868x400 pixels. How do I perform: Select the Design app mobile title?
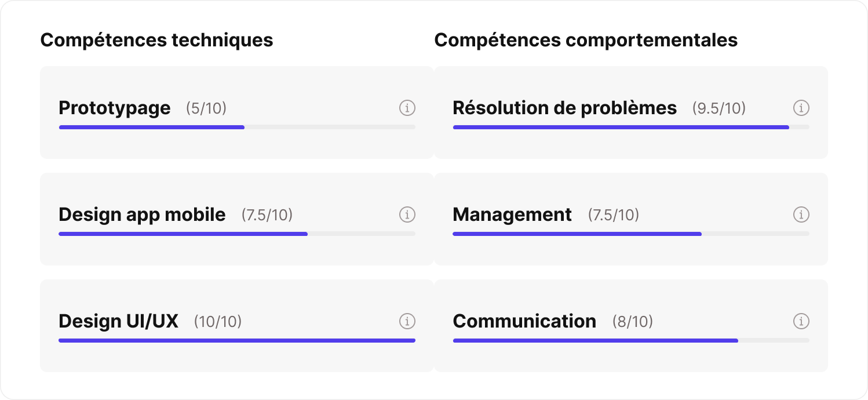tap(142, 214)
